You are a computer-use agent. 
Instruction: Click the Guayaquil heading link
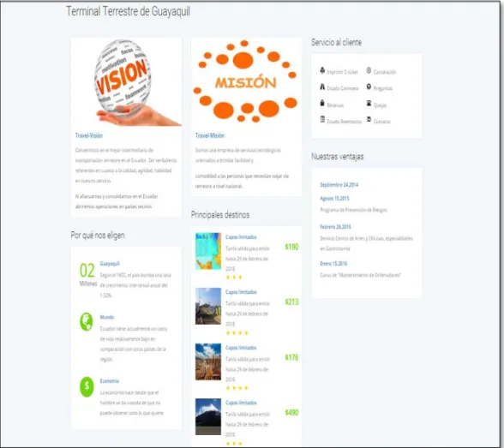[x=110, y=264]
